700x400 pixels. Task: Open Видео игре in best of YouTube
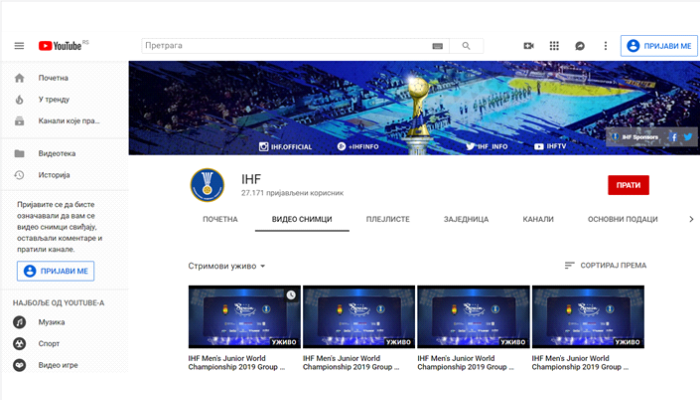click(58, 365)
